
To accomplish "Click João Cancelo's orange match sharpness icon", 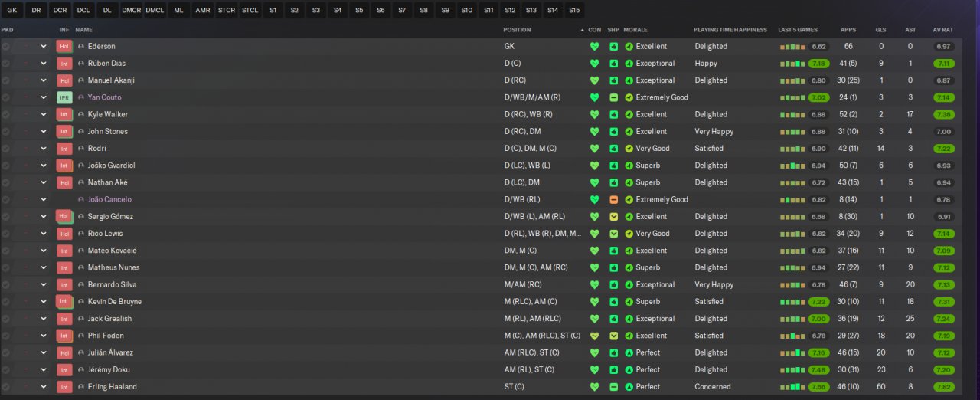I will pos(614,199).
